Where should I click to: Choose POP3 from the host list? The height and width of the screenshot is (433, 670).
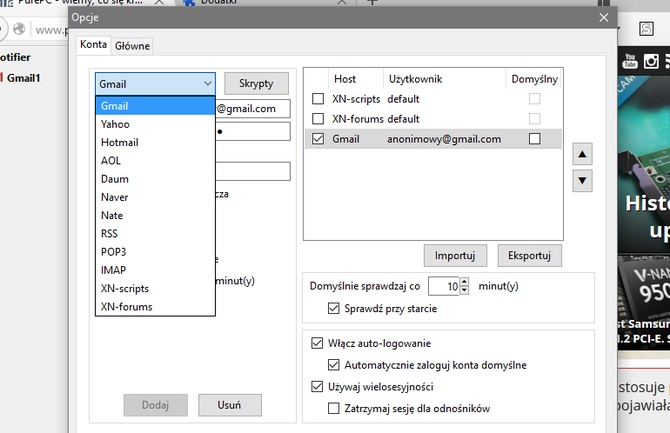[x=155, y=252]
